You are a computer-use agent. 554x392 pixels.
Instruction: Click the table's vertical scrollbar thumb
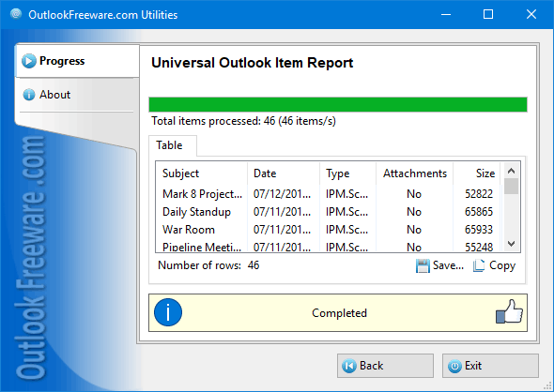pos(511,187)
